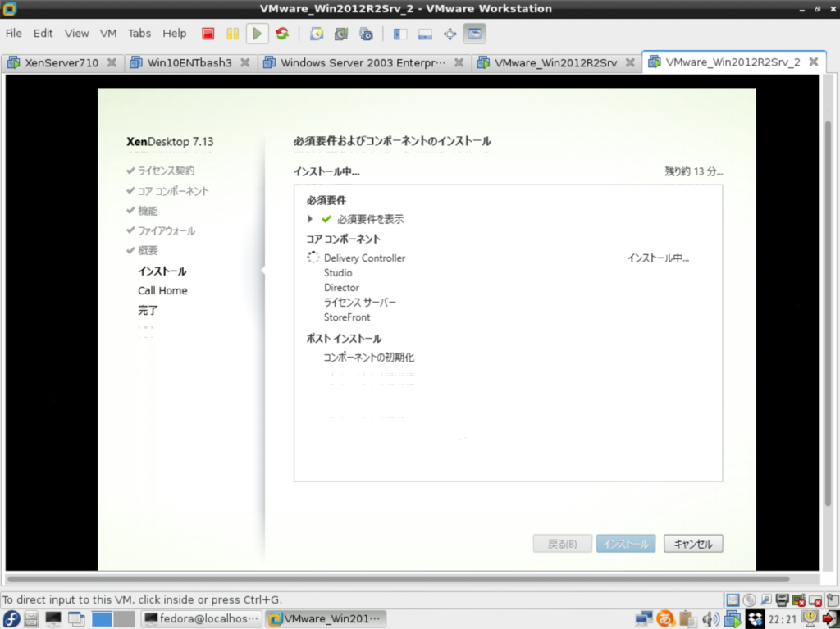Click the disconnected USB device status icon

coord(815,600)
